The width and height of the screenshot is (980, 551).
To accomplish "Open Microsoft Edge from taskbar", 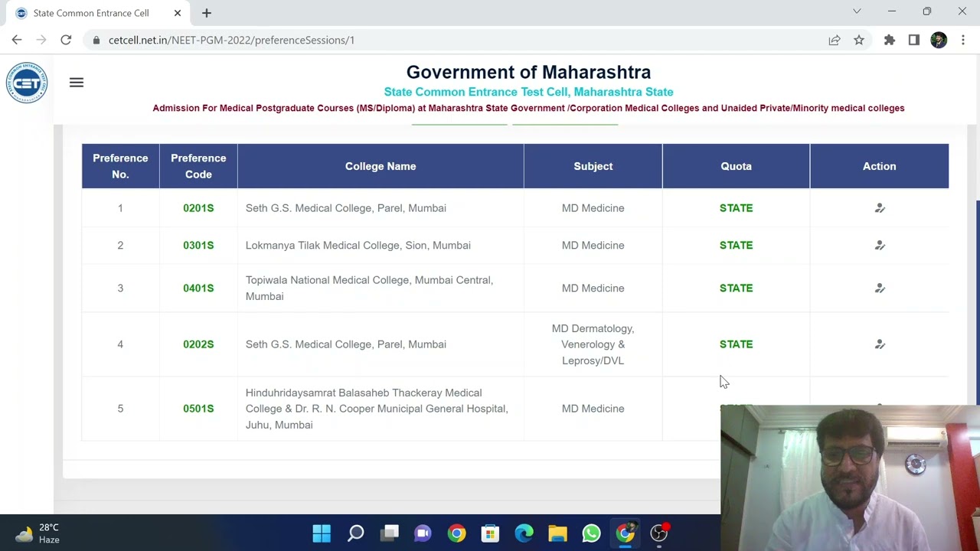I will coord(524,533).
